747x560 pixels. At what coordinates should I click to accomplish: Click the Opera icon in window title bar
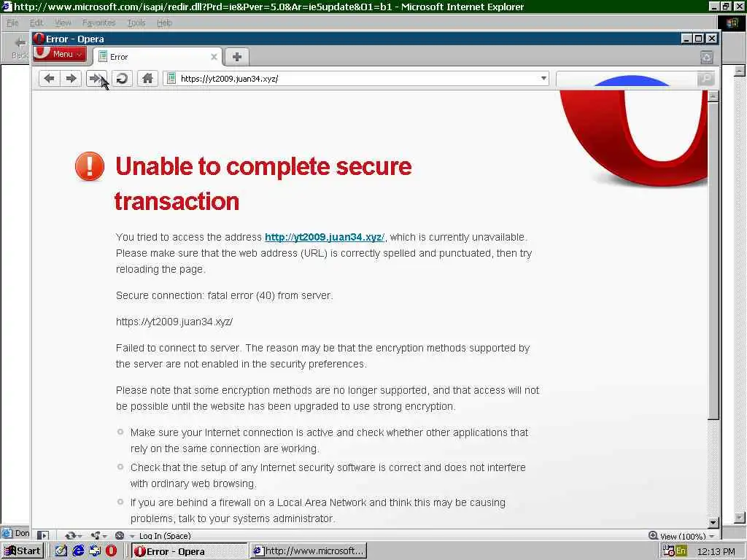click(39, 39)
